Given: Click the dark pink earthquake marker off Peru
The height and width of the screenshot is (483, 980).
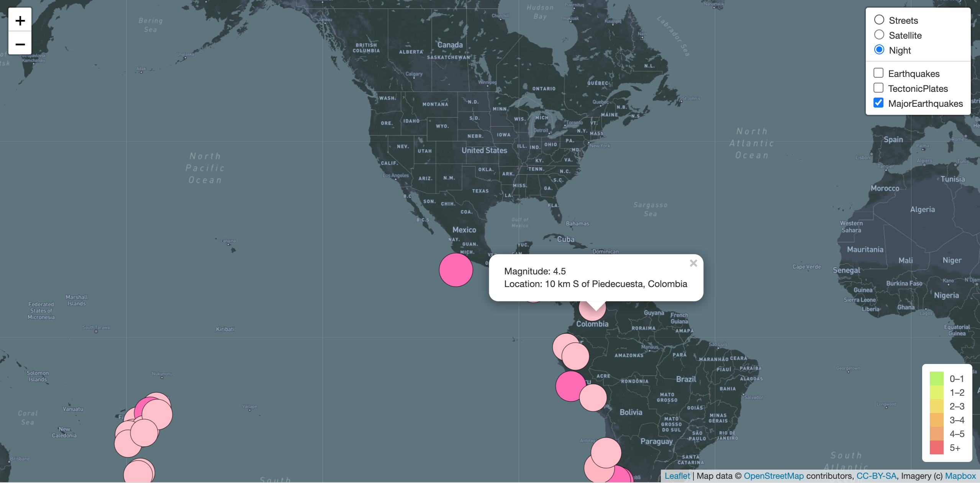Looking at the screenshot, I should click(x=570, y=387).
